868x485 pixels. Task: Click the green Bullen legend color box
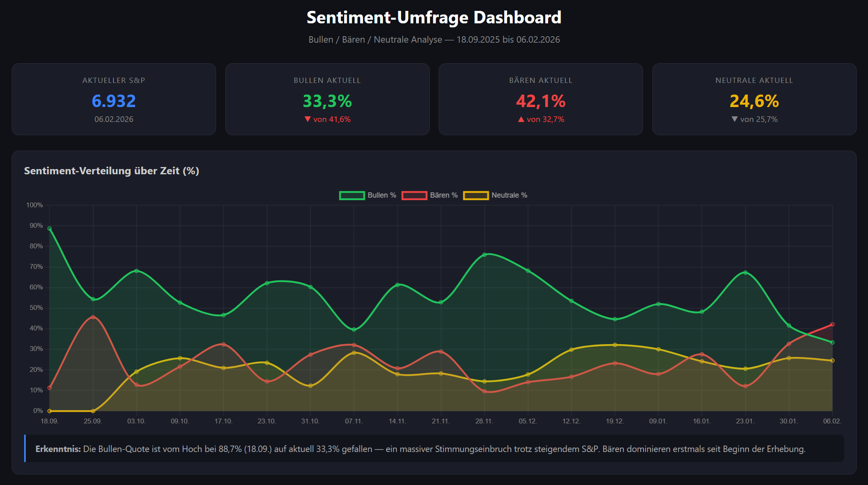[352, 196]
